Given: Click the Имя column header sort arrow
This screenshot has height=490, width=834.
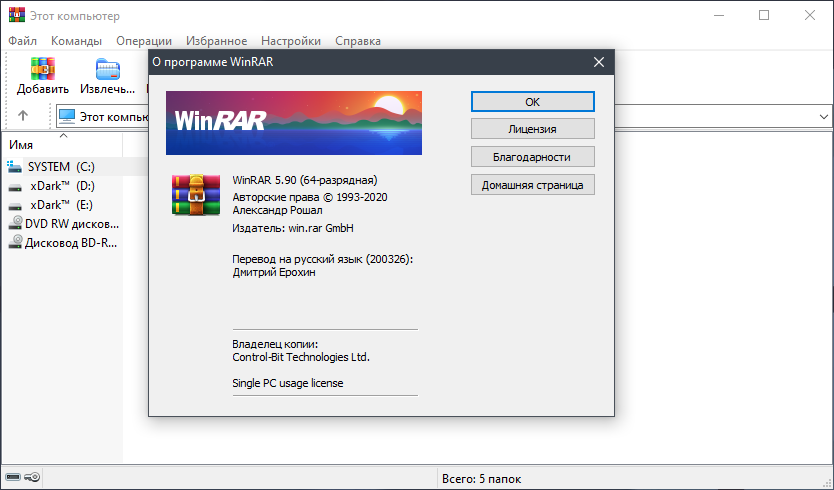Looking at the screenshot, I should [64, 136].
